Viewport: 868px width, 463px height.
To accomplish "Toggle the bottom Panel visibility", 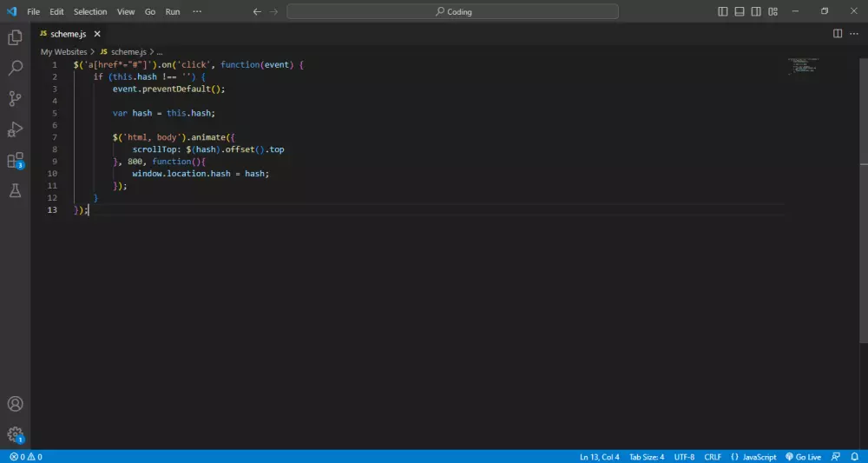I will coord(739,11).
